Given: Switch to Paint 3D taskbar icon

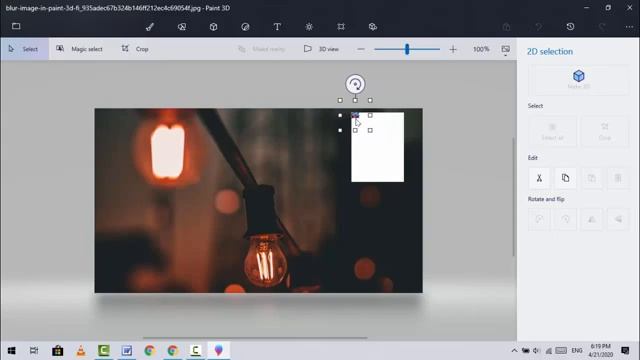Looking at the screenshot, I should [219, 351].
